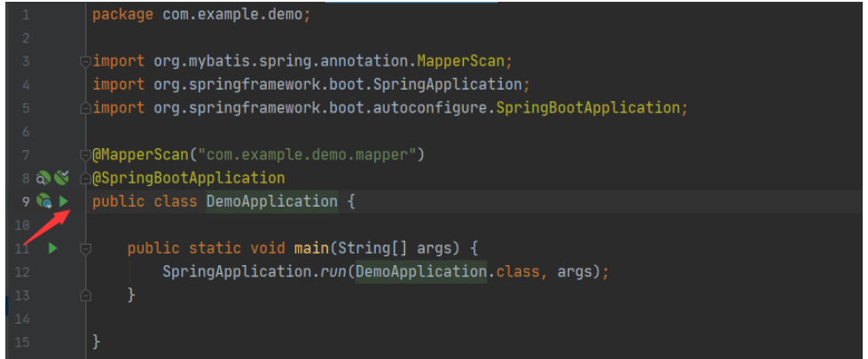Click the "com.example.demo.mapper" string literal
The width and height of the screenshot is (868, 359).
[308, 154]
